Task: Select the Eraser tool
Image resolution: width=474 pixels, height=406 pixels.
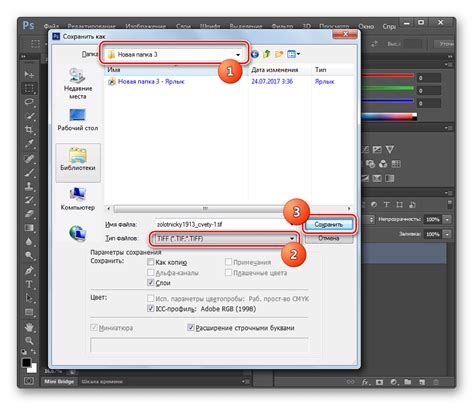Action: pyautogui.click(x=29, y=214)
